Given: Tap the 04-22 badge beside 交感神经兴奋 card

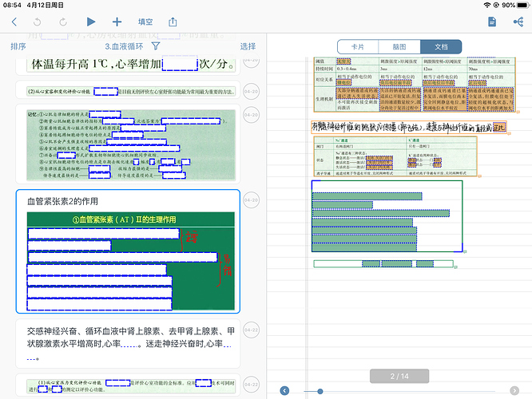Looking at the screenshot, I should tap(251, 330).
